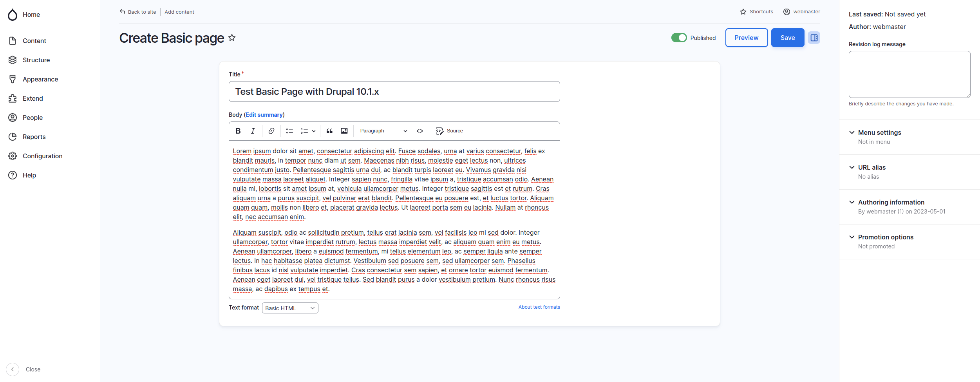The height and width of the screenshot is (382, 980).
Task: Insert a block quote
Action: [329, 131]
